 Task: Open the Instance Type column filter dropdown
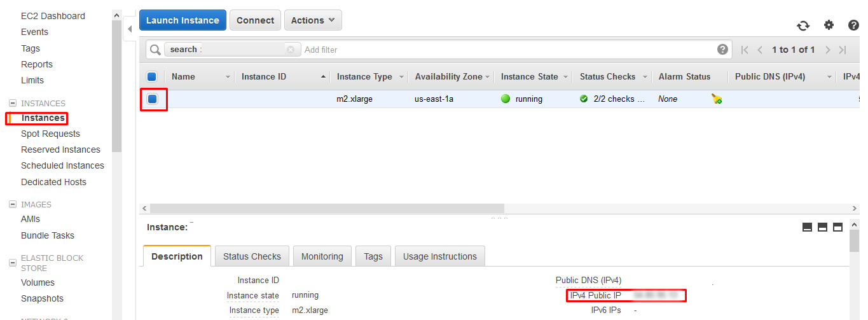(401, 77)
